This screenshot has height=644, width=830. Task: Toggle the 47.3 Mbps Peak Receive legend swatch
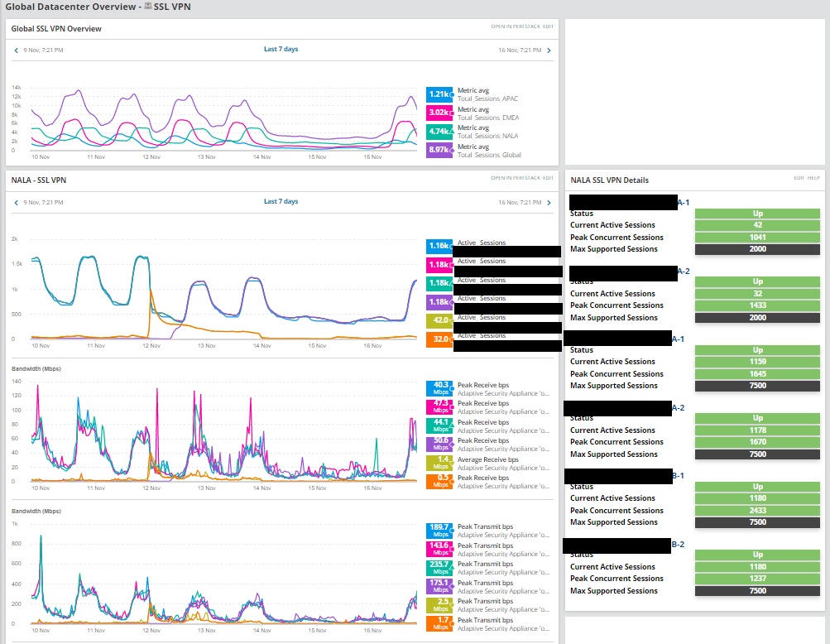(439, 406)
